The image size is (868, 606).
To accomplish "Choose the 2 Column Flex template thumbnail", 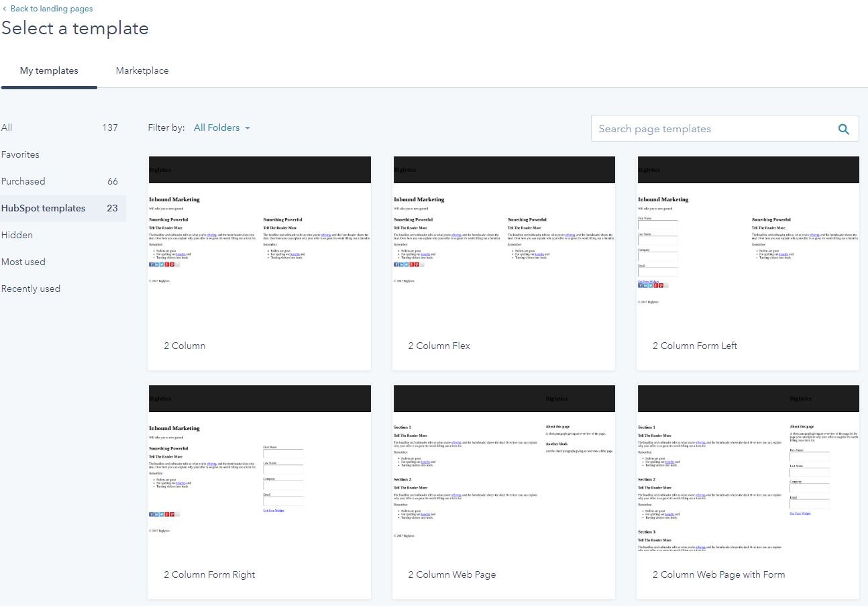I will click(504, 239).
